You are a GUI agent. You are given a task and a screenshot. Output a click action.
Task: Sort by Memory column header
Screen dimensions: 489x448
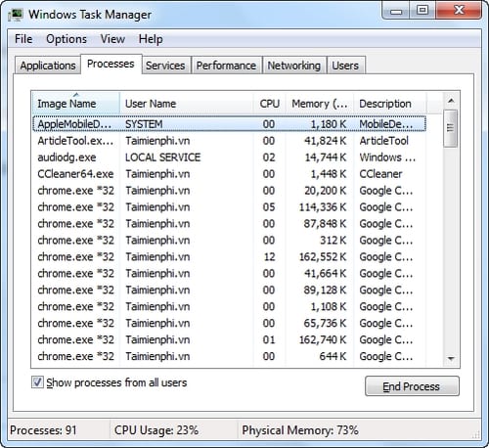(320, 104)
